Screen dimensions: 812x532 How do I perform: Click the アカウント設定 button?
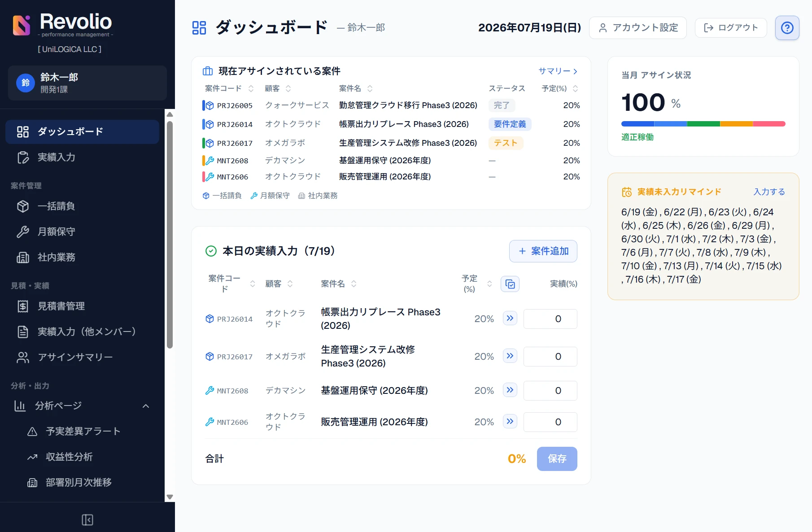638,28
